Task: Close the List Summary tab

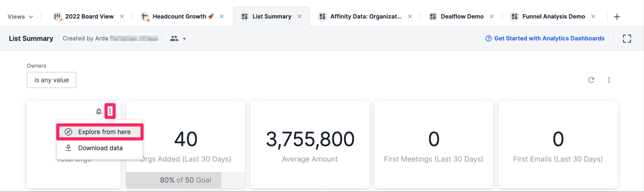Action: point(299,17)
